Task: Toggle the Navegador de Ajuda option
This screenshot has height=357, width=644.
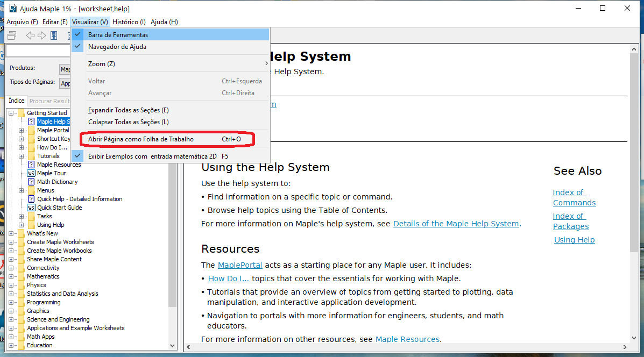Action: (171, 47)
